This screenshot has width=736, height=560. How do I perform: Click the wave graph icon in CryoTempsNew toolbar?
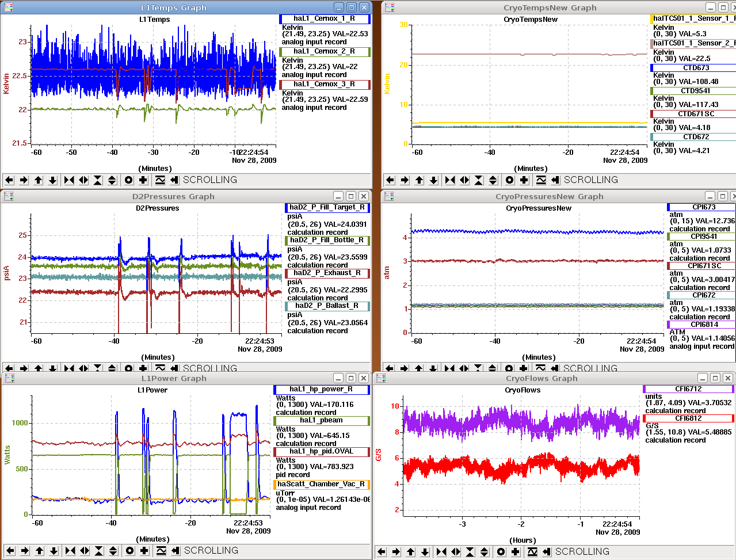pyautogui.click(x=541, y=180)
